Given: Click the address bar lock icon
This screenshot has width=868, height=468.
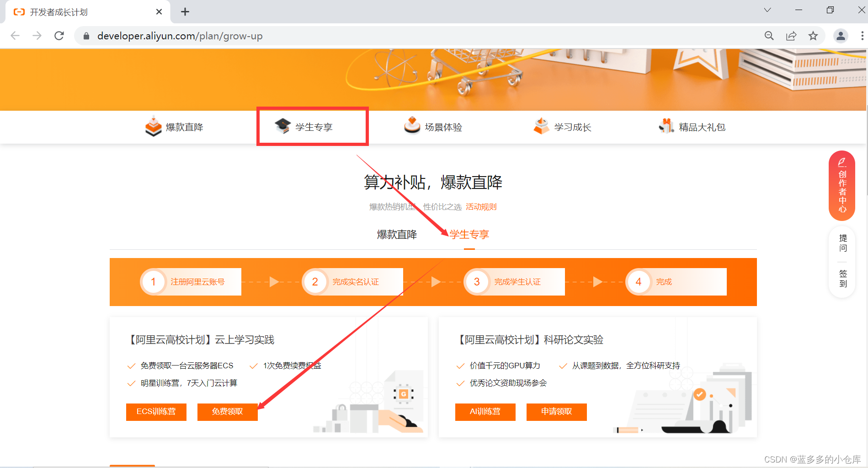Looking at the screenshot, I should click(x=86, y=36).
